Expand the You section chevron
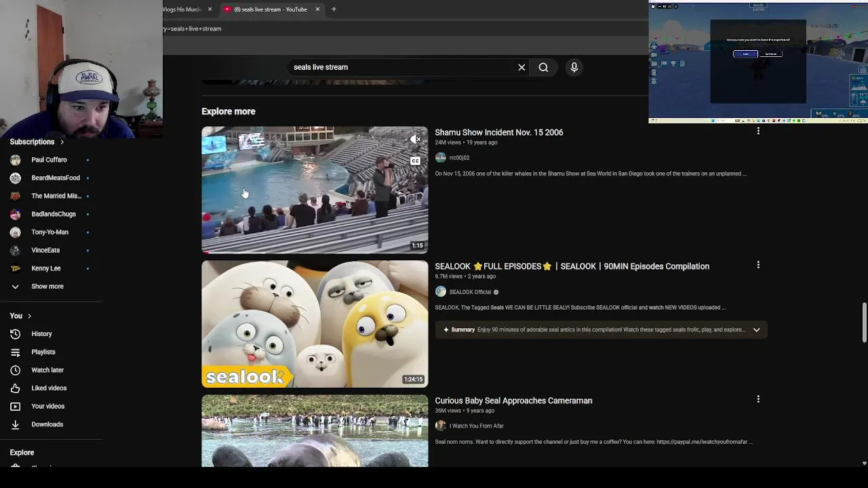This screenshot has height=488, width=868. [x=29, y=316]
